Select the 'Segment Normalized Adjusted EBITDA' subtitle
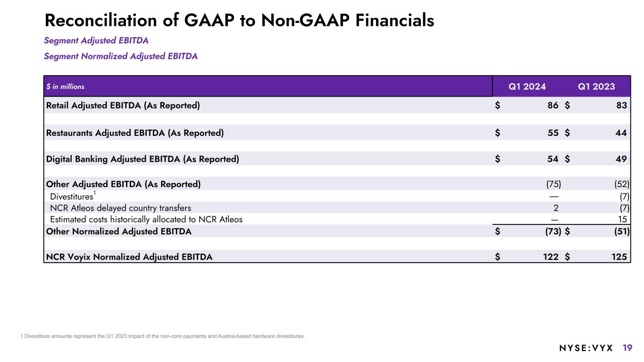 click(121, 57)
